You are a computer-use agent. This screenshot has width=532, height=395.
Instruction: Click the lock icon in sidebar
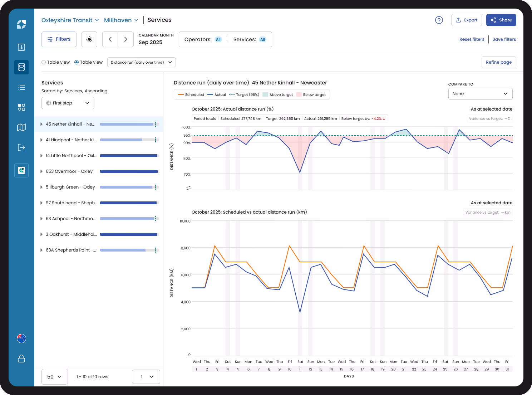pos(21,359)
